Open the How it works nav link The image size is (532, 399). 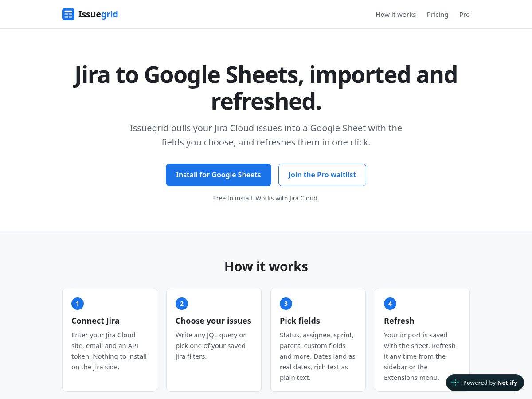(x=395, y=15)
